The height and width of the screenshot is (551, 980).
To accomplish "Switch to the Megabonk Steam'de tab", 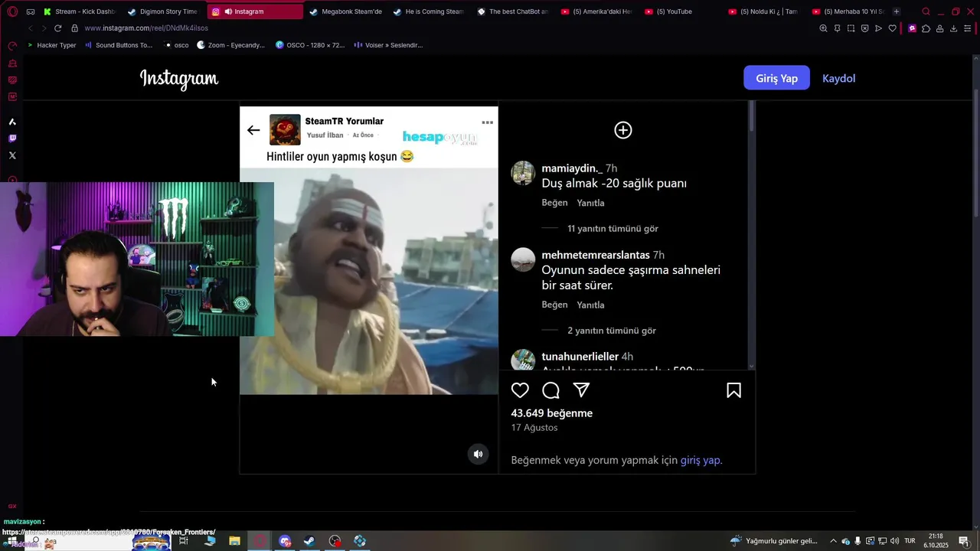I will point(345,11).
